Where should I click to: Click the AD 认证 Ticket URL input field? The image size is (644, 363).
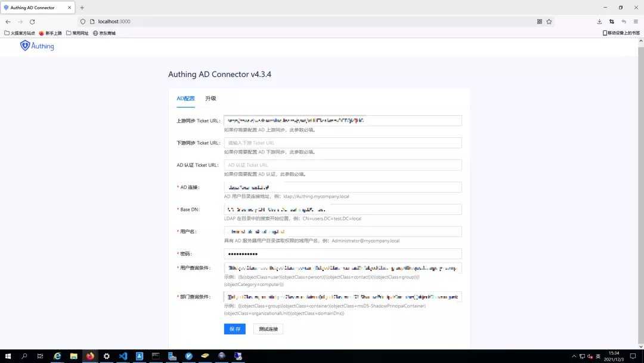[x=342, y=165]
